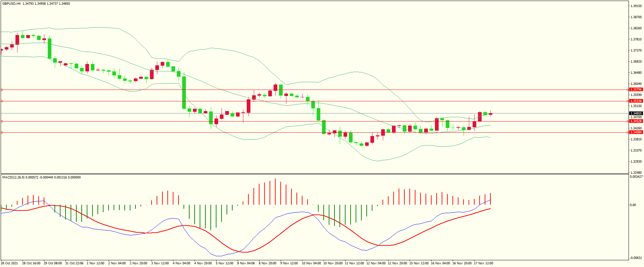
Task: Click the 10 Nov 04:00 time label
Action: point(312,263)
